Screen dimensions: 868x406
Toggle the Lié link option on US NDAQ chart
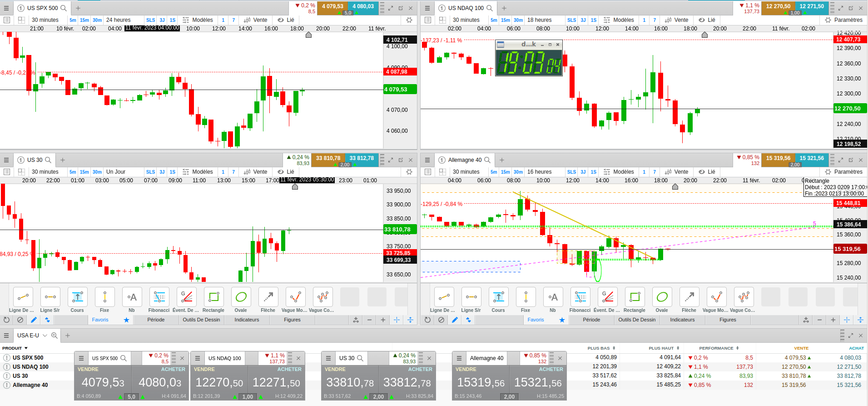[x=707, y=20]
